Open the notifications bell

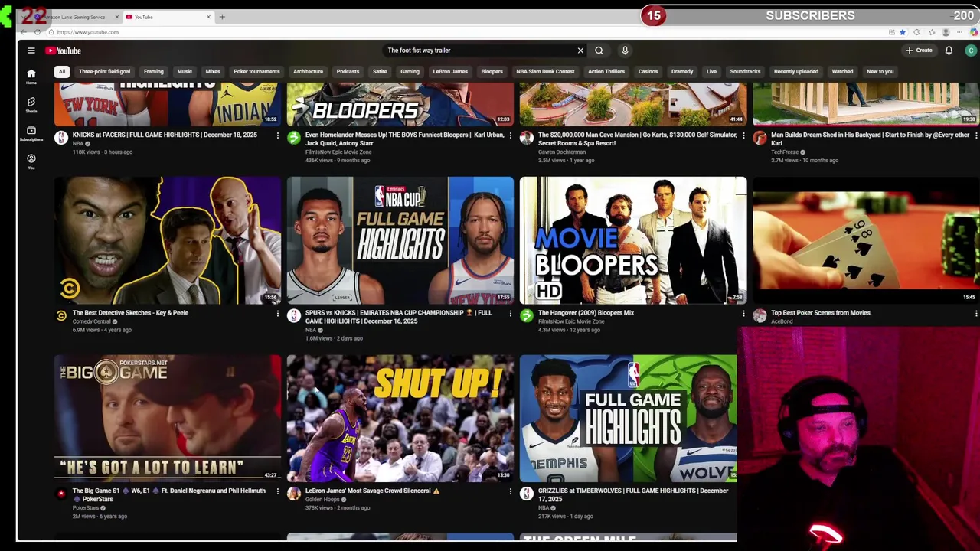[x=949, y=51]
